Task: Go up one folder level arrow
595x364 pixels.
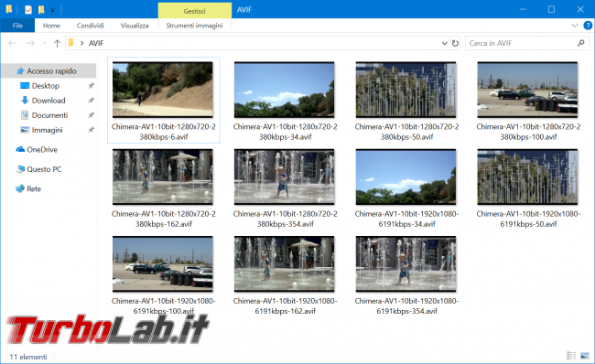Action: pos(57,43)
